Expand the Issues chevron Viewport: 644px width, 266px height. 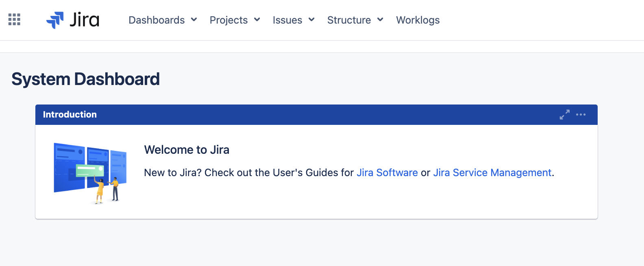point(311,20)
